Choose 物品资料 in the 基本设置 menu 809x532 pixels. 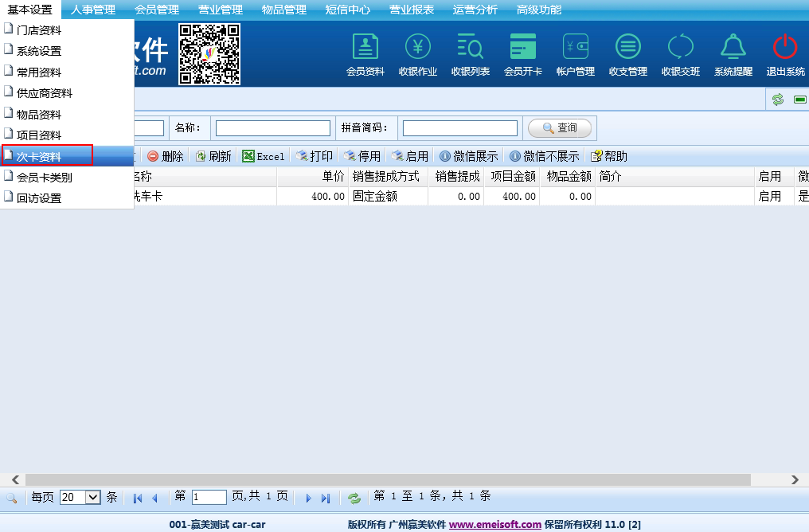38,115
